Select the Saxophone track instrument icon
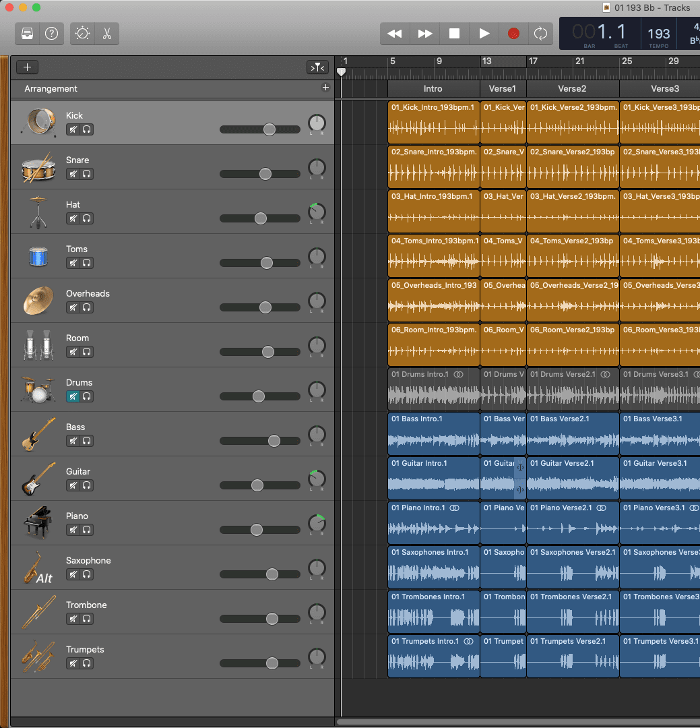 [x=37, y=568]
